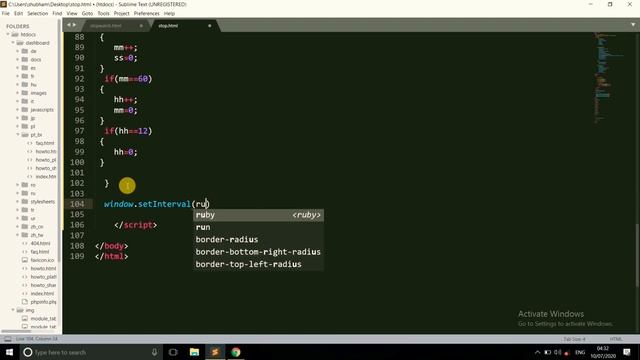The image size is (640, 360).
Task: Click the microphone icon in search box
Action: click(154, 352)
